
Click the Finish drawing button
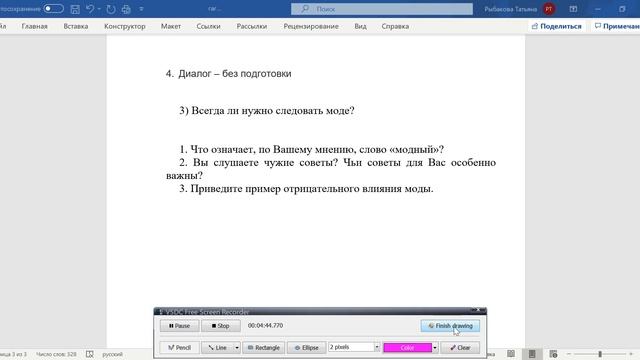pos(450,326)
